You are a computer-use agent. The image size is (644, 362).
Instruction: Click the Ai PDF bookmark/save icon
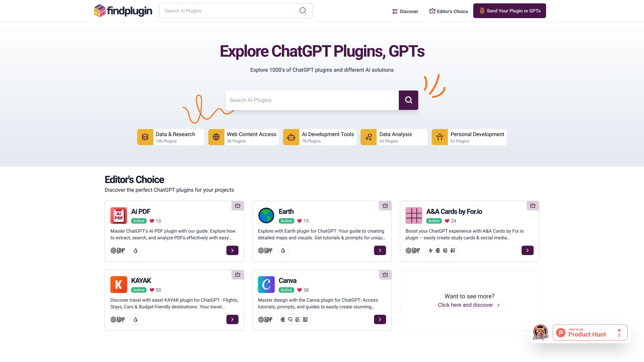237,205
